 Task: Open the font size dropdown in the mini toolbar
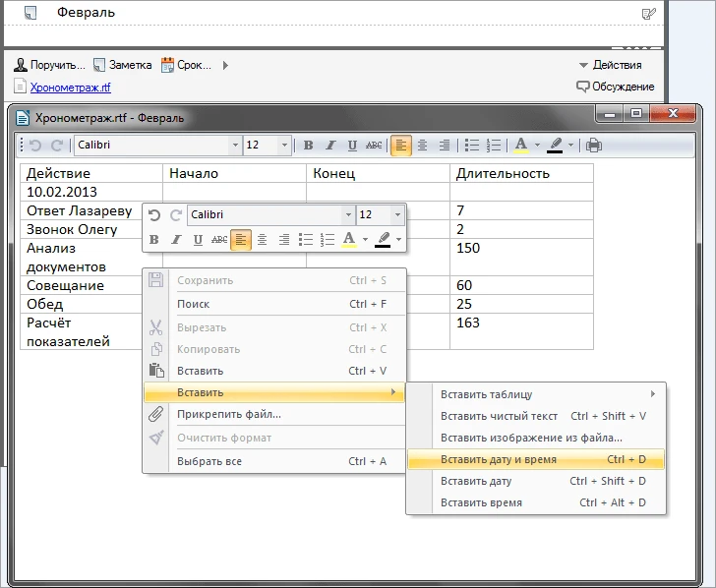click(397, 214)
